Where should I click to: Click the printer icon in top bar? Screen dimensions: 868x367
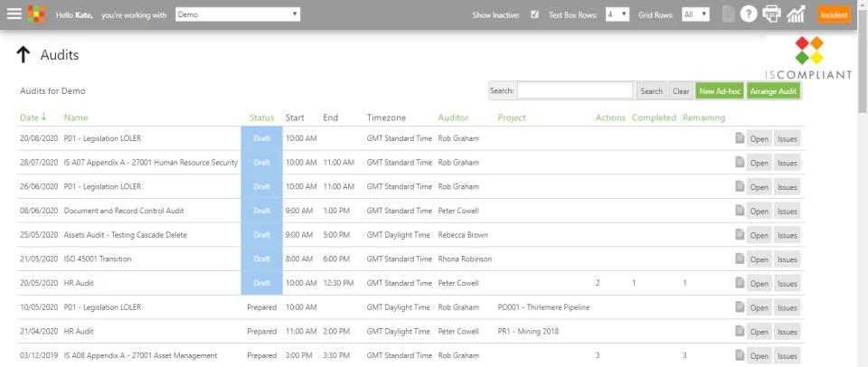click(x=771, y=14)
